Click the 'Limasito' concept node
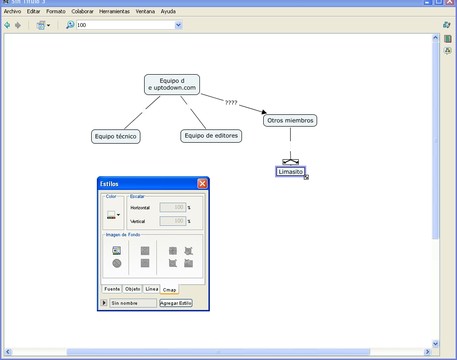457x360 pixels. coord(291,172)
